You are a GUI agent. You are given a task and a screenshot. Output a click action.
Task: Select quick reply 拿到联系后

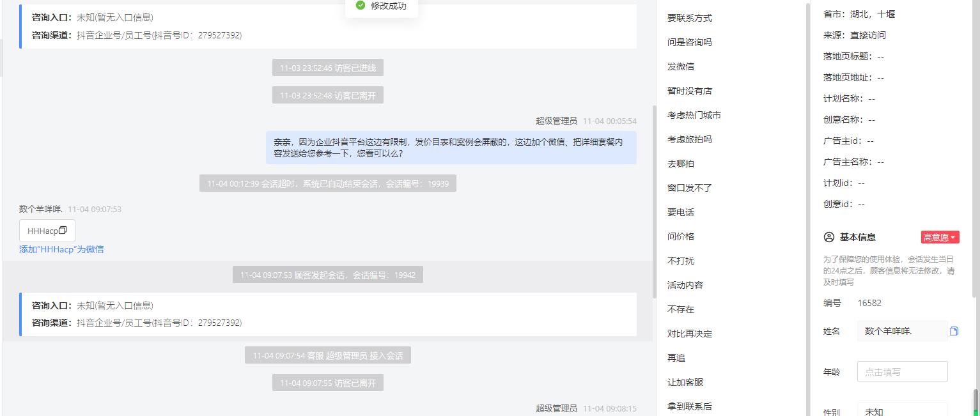pyautogui.click(x=689, y=406)
